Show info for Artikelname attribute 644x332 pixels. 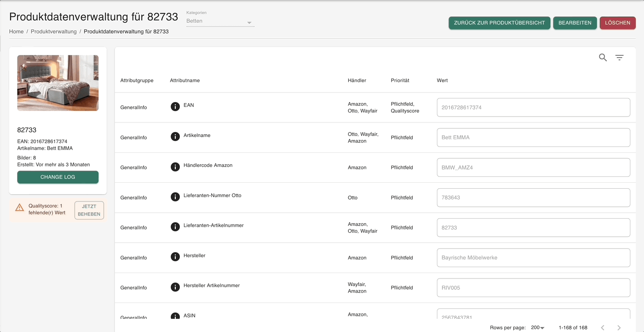click(175, 137)
